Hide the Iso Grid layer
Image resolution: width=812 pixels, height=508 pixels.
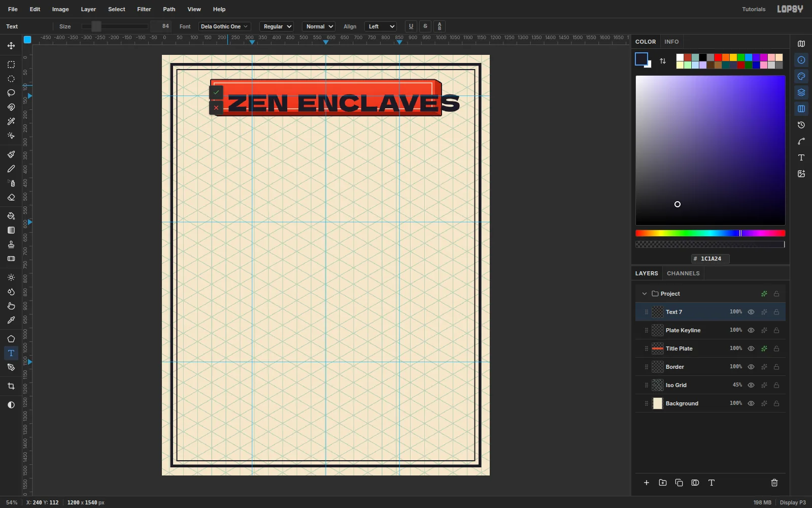point(751,385)
